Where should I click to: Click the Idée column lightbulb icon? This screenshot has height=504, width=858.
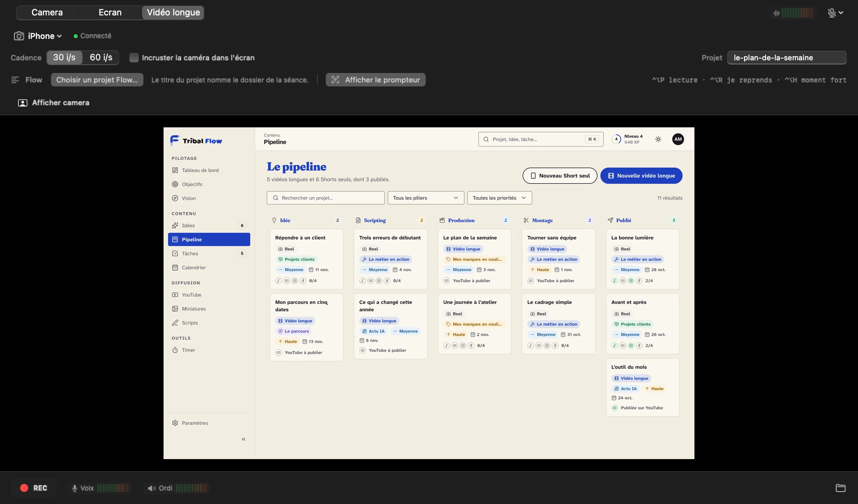(x=274, y=220)
